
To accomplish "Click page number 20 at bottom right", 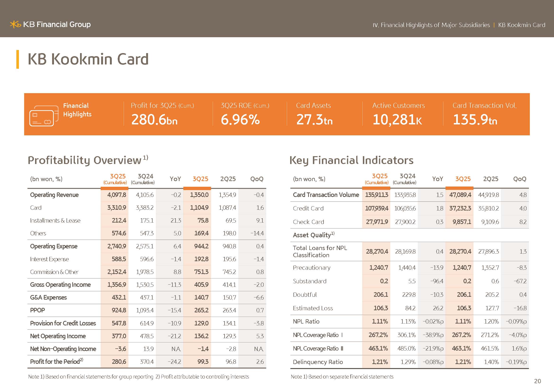I will click(537, 381).
